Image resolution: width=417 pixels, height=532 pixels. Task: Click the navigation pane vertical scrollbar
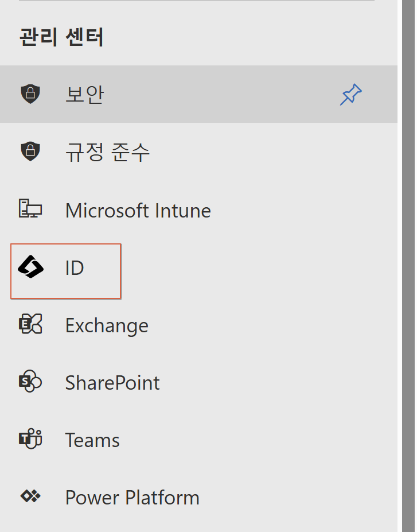[408, 266]
